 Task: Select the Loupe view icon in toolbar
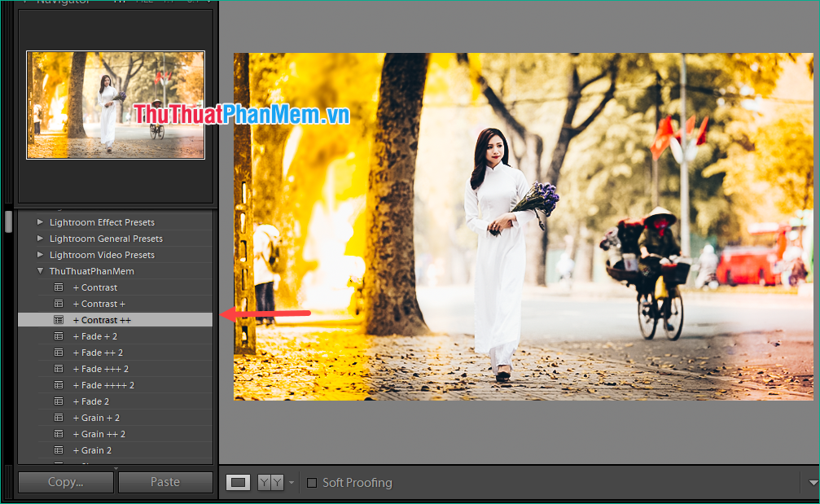tap(238, 482)
